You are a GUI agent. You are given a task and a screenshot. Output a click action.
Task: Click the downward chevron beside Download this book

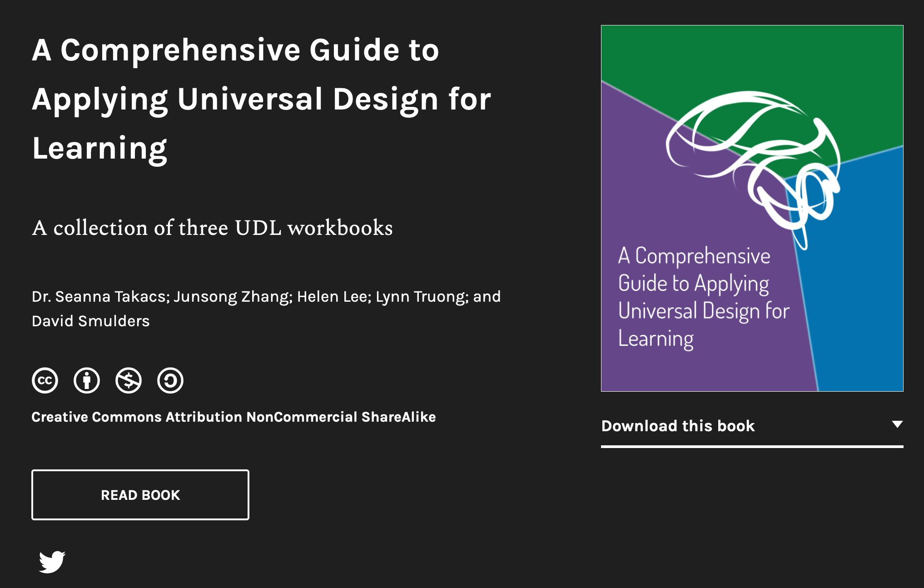[x=898, y=424]
